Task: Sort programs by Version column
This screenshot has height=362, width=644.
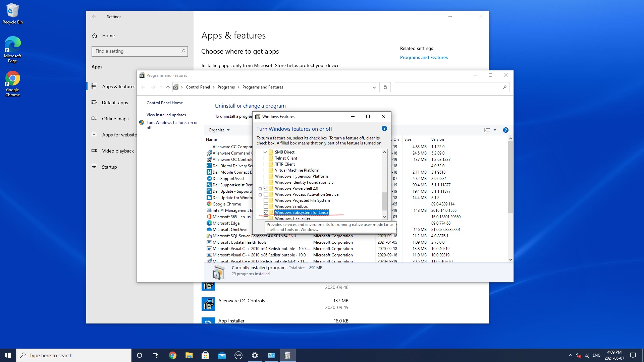Action: click(x=450, y=139)
